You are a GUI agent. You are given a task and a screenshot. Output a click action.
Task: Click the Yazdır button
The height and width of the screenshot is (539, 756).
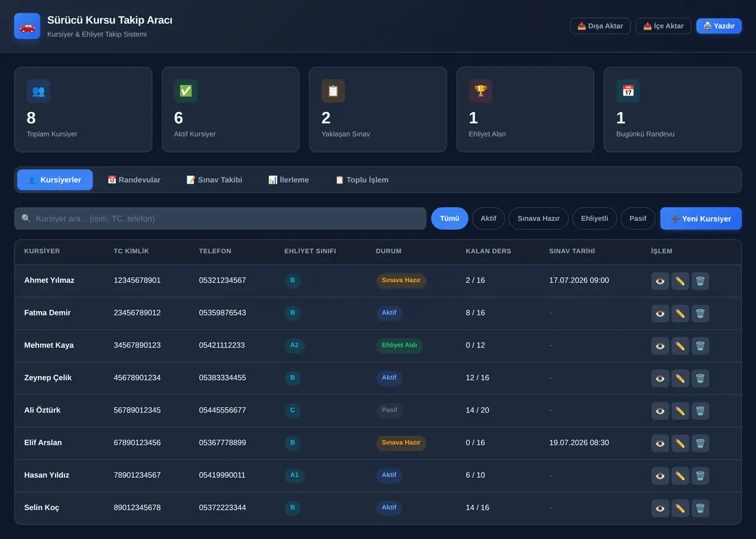click(719, 26)
